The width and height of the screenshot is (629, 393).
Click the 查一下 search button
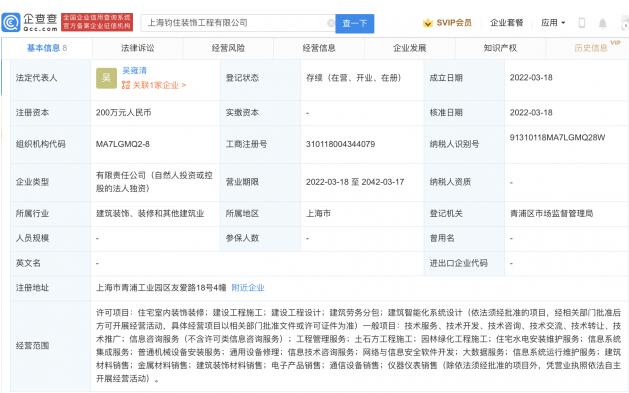pyautogui.click(x=355, y=23)
